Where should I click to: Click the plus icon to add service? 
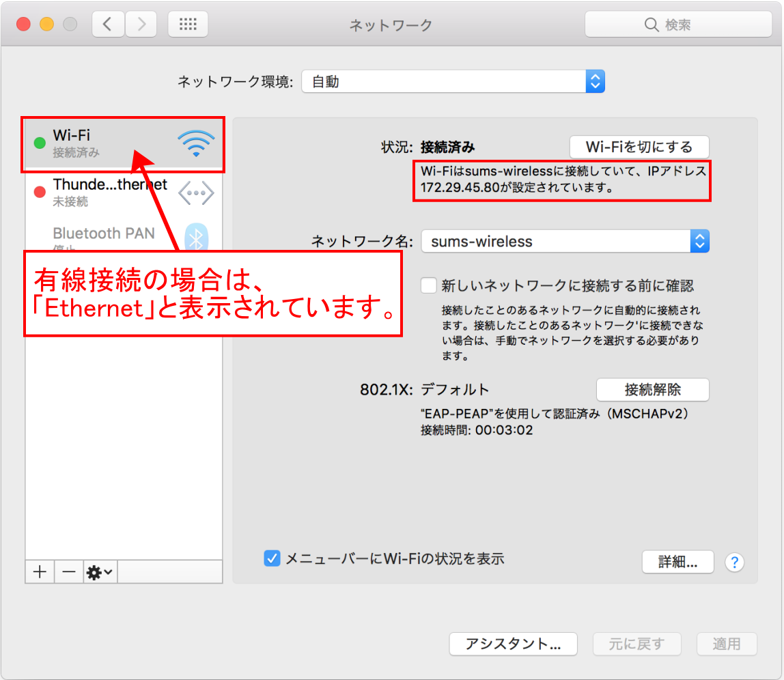coord(40,572)
